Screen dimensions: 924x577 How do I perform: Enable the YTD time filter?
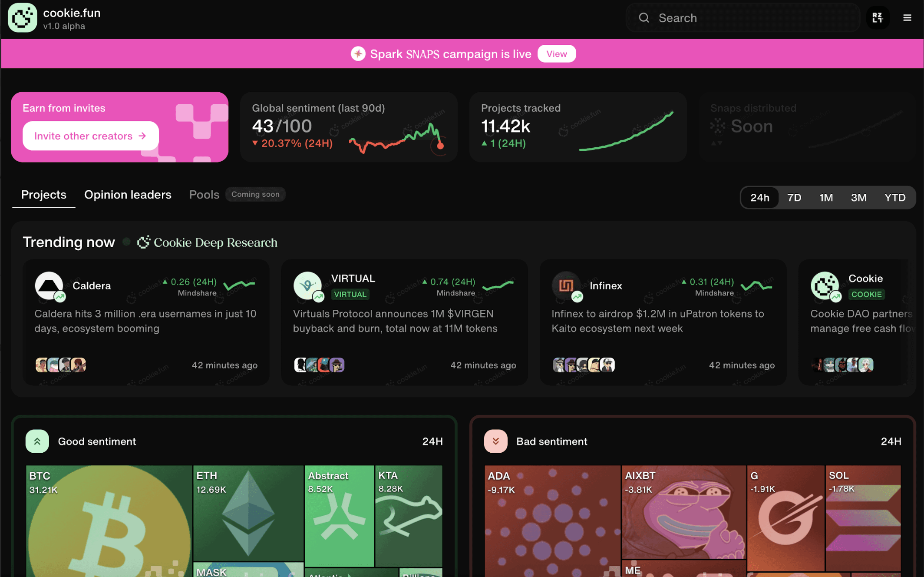pos(894,197)
